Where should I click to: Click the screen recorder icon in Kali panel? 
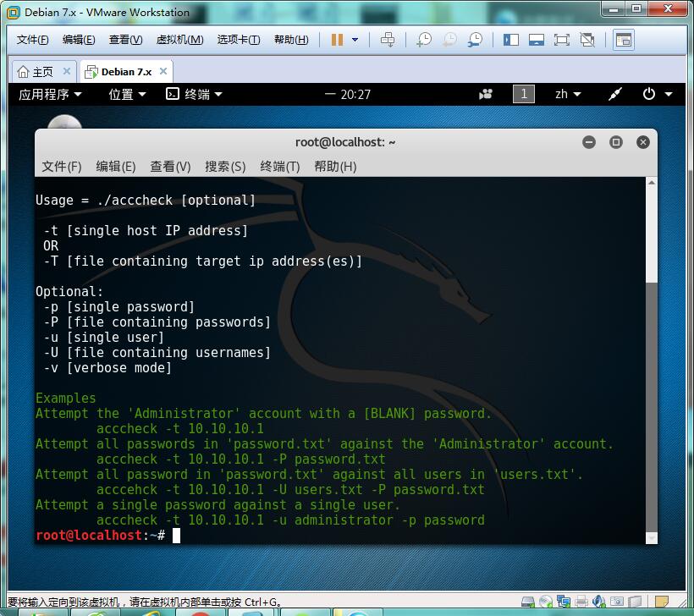coord(486,94)
